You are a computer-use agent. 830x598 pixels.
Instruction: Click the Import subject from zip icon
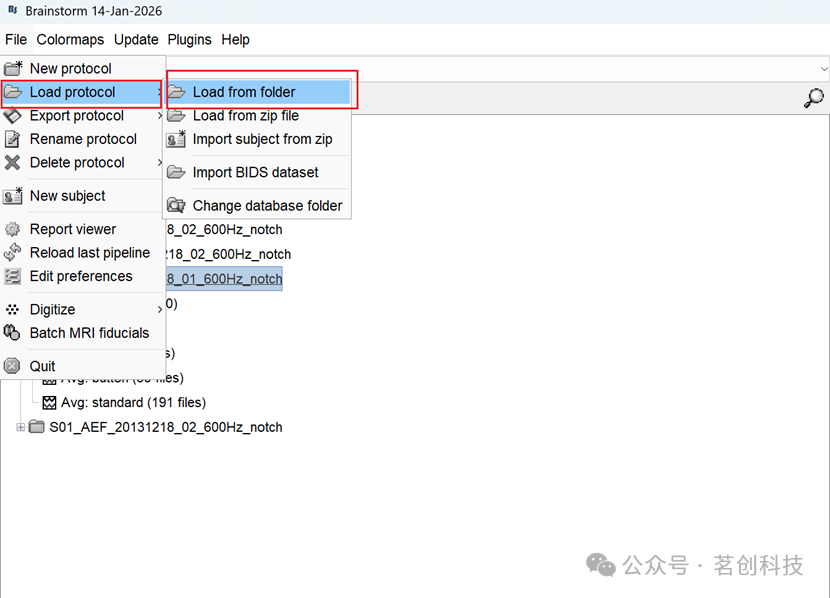pos(176,139)
